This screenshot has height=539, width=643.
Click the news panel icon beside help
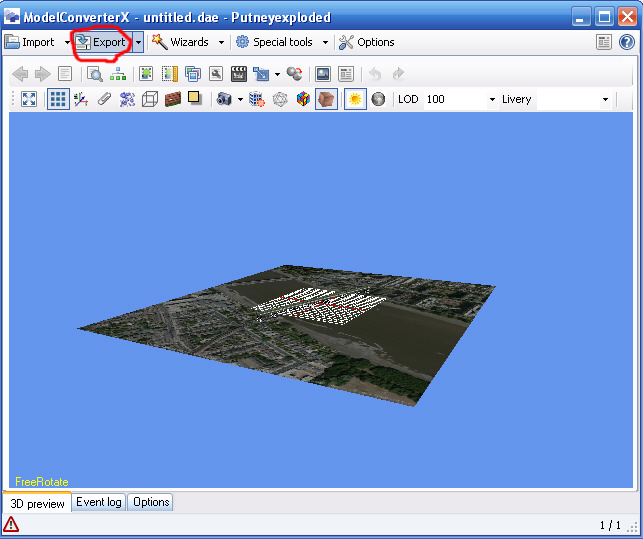point(604,42)
